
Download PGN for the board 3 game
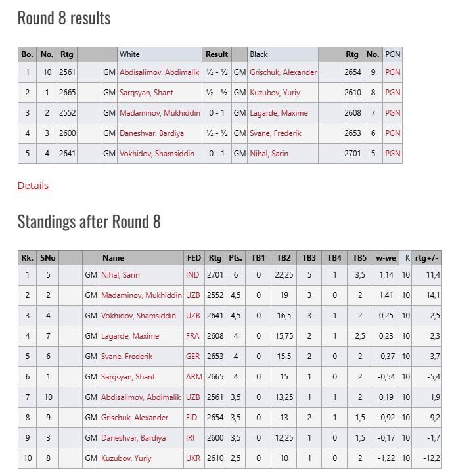(392, 113)
